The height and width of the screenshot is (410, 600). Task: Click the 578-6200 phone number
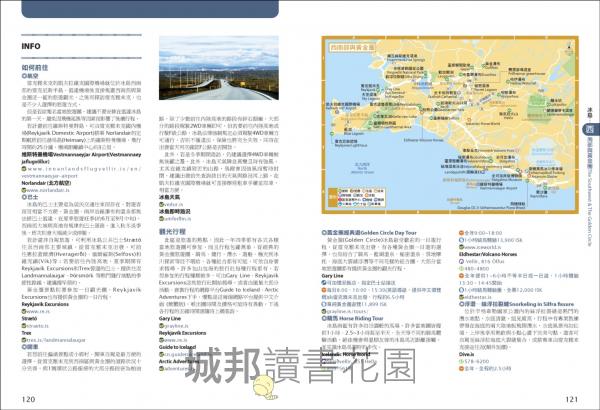click(477, 361)
